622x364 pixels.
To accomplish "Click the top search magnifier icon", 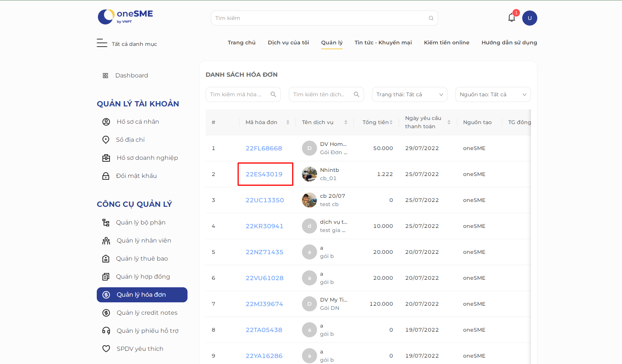I will [x=431, y=18].
